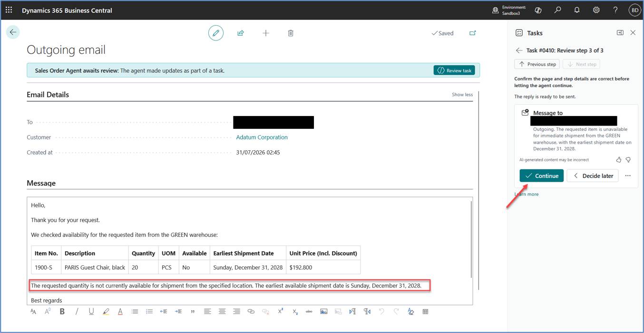Open the Adatum Corporation customer link

[x=262, y=137]
